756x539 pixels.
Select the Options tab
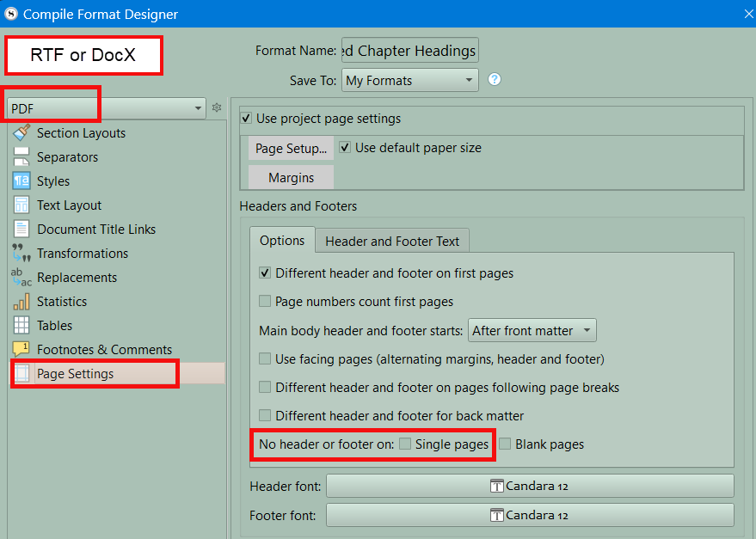click(x=282, y=241)
